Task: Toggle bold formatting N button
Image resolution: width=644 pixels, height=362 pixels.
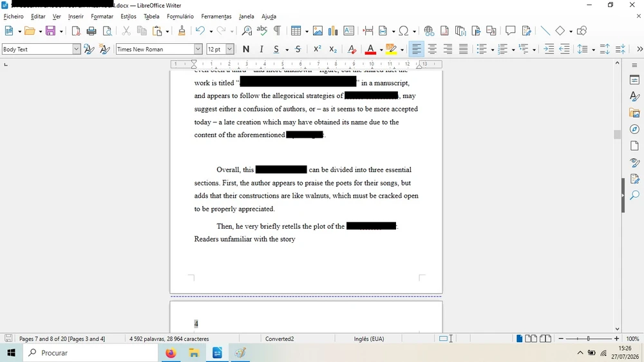Action: (x=245, y=50)
